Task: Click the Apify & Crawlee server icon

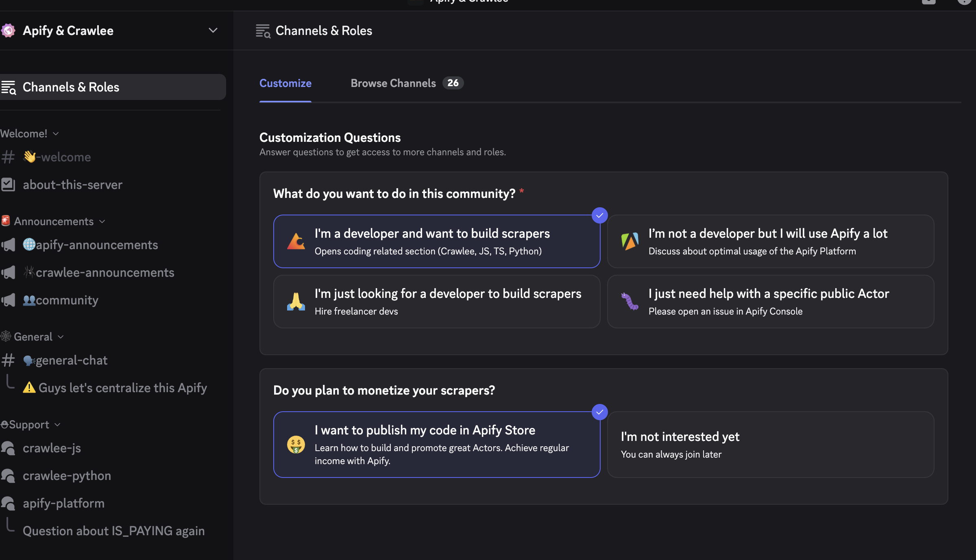Action: tap(8, 30)
